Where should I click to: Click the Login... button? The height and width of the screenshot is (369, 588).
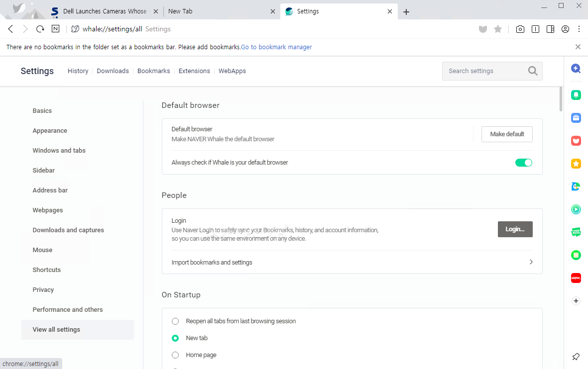515,229
